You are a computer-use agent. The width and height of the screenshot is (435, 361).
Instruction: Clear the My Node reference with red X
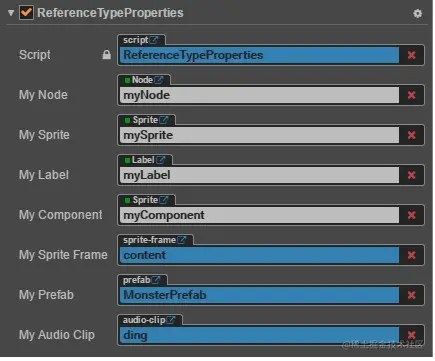coord(412,95)
